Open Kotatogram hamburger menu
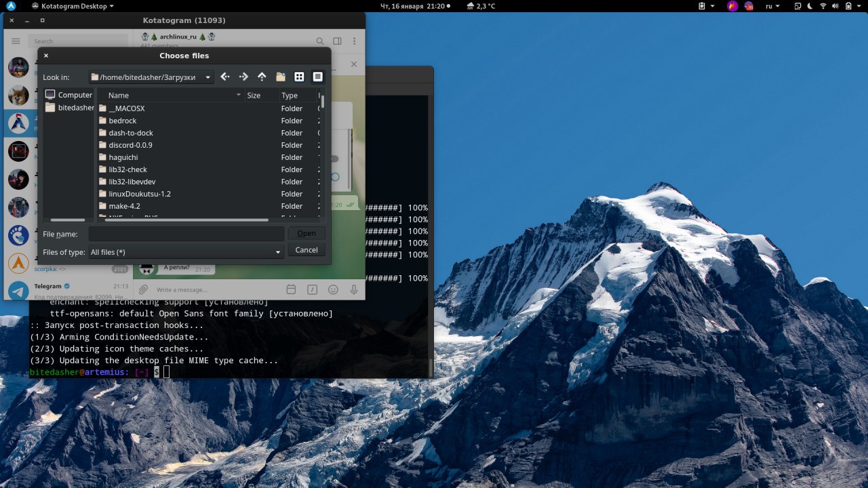 click(16, 41)
